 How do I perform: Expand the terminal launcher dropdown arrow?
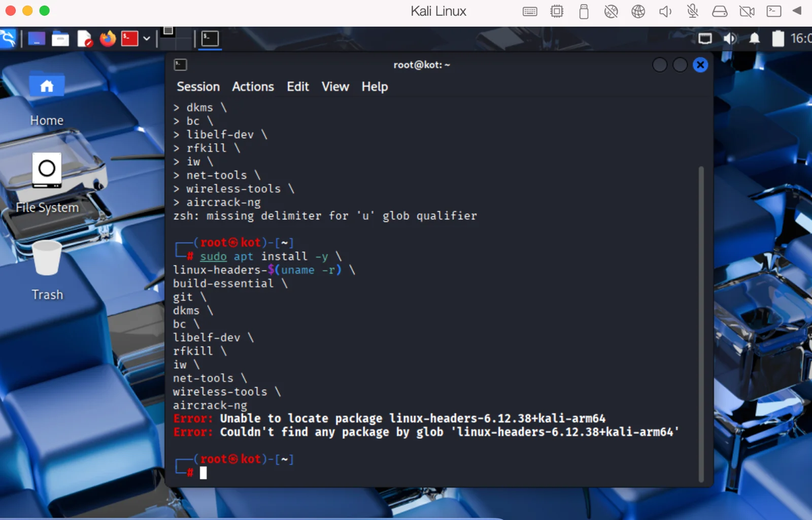(147, 39)
